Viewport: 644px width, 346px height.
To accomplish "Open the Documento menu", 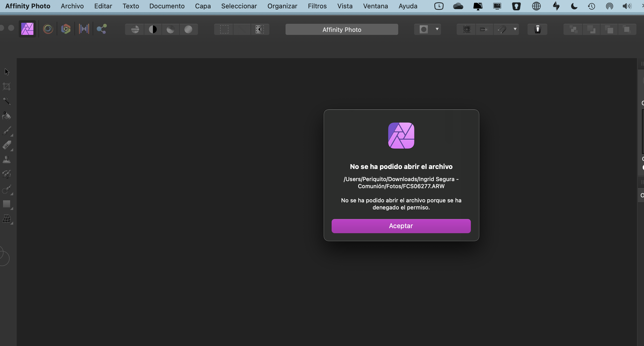I will 167,6.
